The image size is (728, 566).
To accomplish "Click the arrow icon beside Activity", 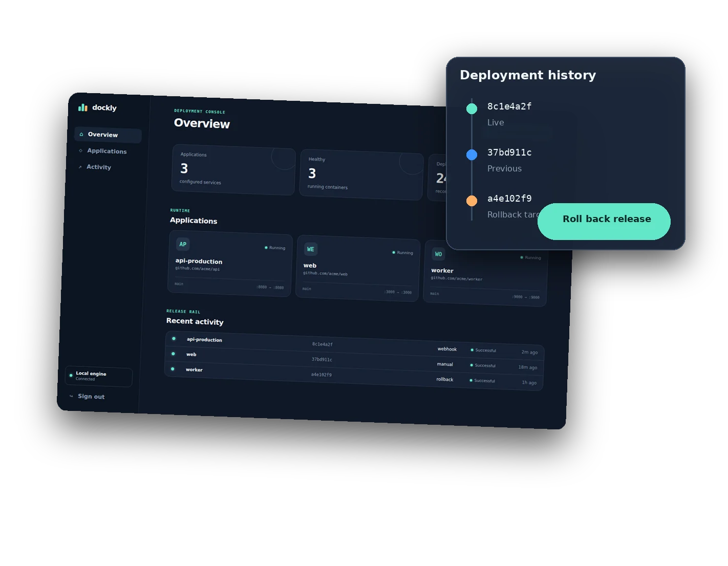I will (x=80, y=167).
